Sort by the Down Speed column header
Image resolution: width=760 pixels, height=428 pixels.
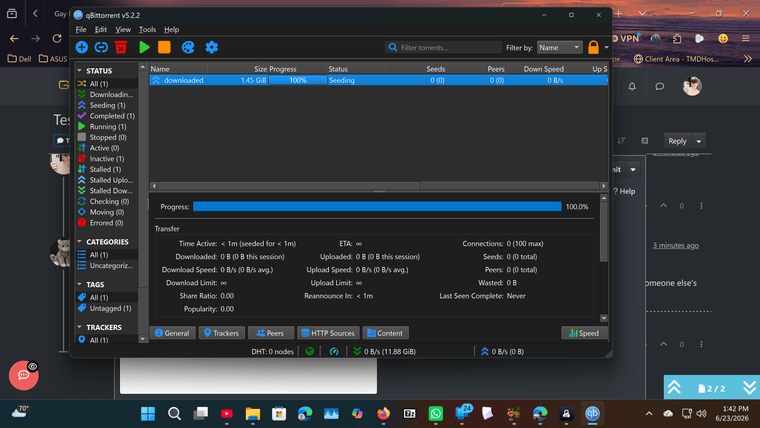536,69
